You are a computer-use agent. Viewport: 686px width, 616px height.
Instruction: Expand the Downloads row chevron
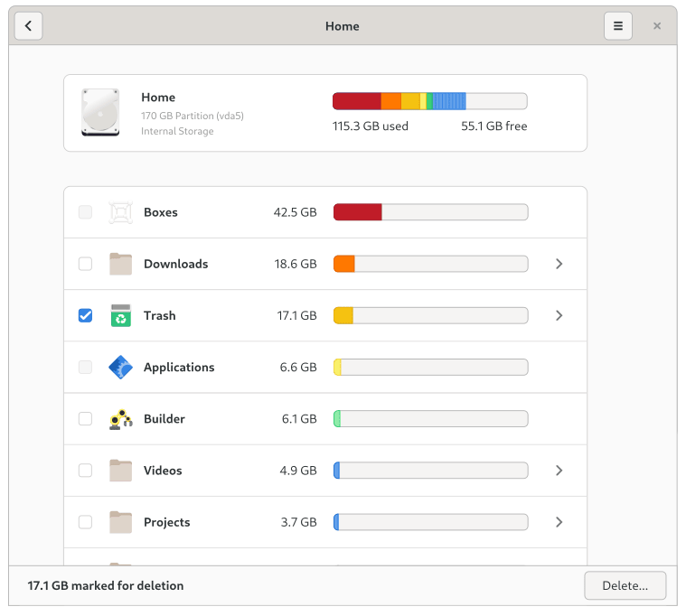coord(559,264)
